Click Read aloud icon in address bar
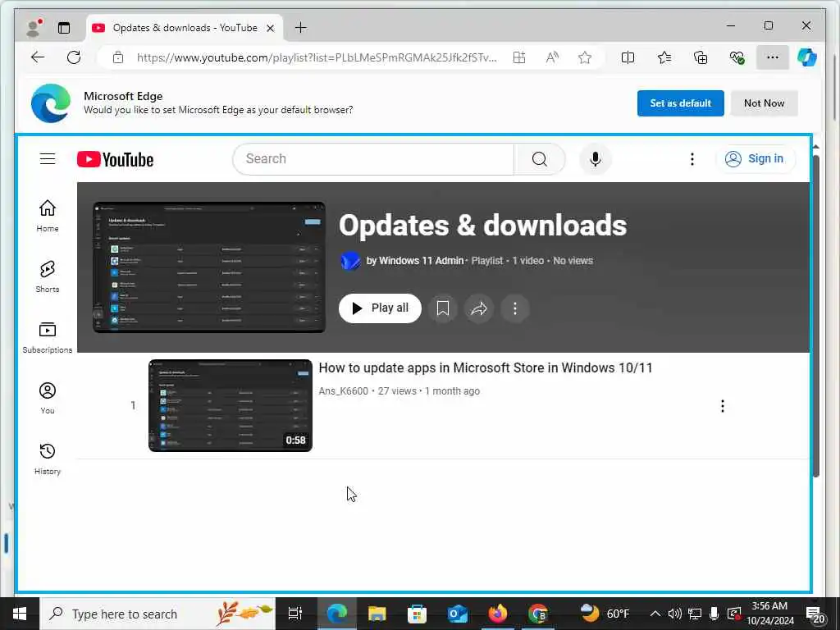Image resolution: width=840 pixels, height=630 pixels. (x=552, y=57)
